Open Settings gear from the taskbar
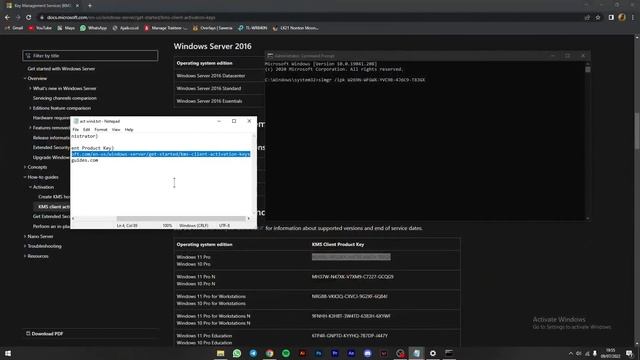 [x=433, y=353]
